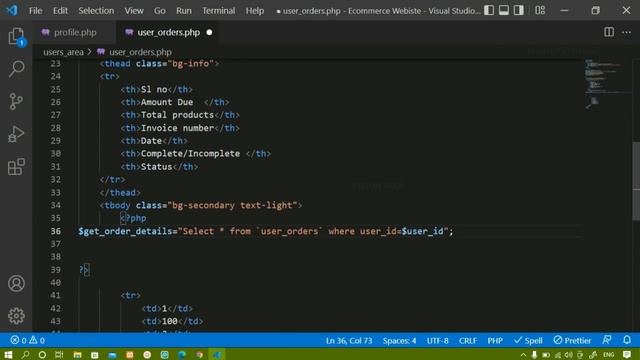Open the notifications bell in status bar

(x=627, y=340)
